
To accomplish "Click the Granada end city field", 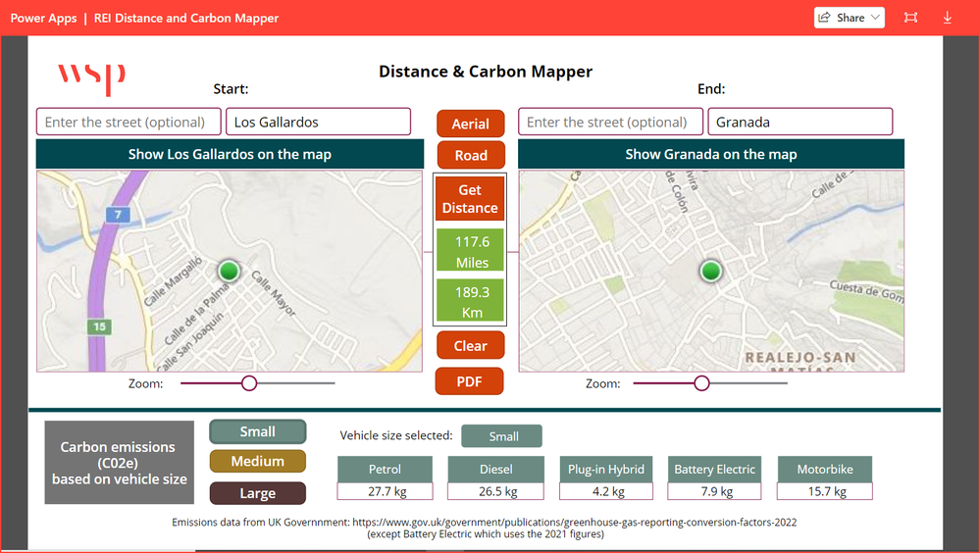I will (800, 122).
